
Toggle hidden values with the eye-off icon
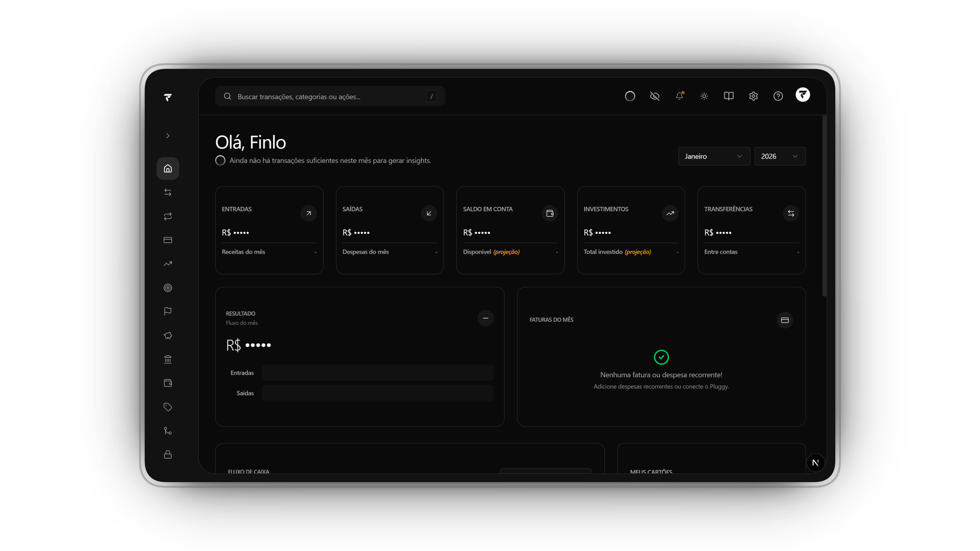(x=655, y=96)
